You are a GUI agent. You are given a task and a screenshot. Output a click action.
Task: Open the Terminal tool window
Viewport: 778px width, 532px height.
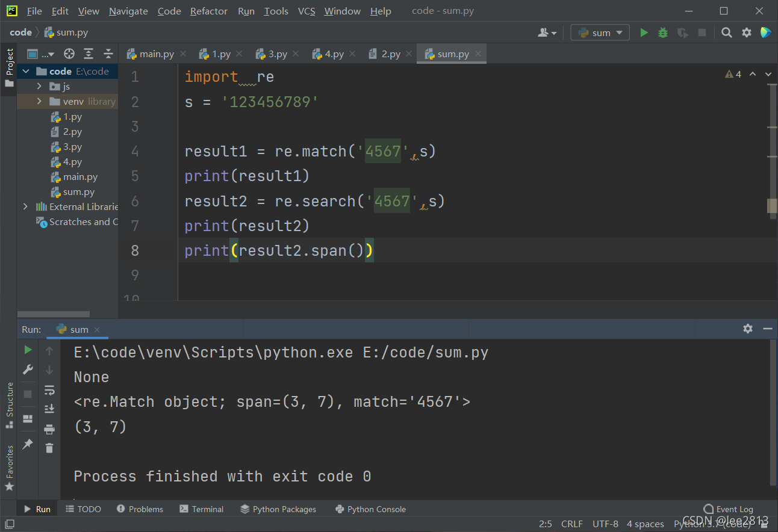(202, 509)
